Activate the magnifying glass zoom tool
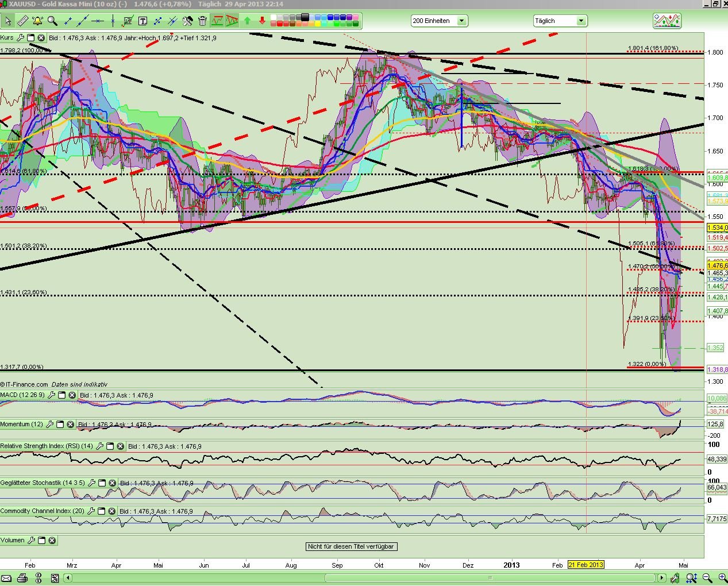The image size is (728, 586). 52,21
